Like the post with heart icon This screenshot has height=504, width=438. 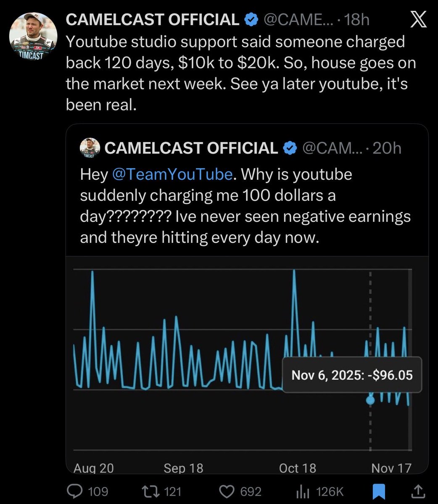pyautogui.click(x=227, y=491)
